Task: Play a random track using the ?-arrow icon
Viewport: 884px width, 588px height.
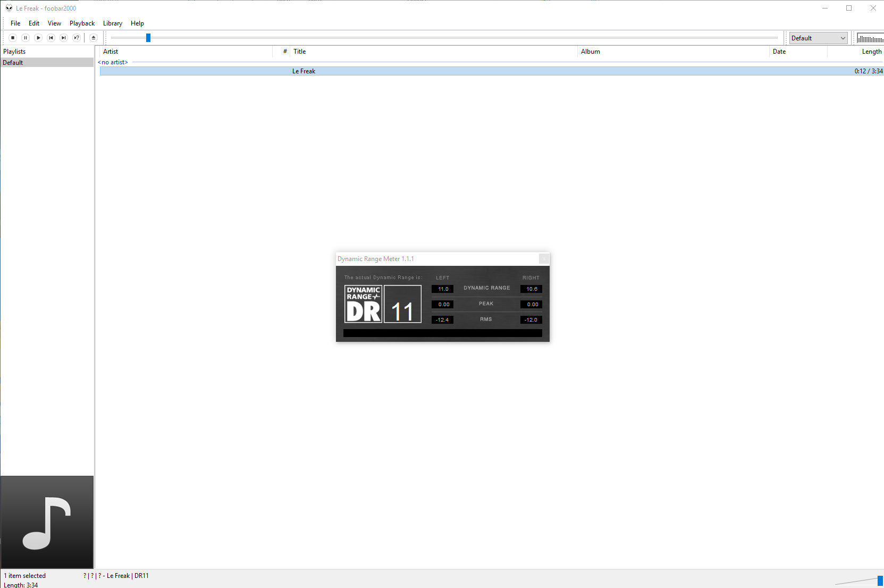Action: pos(77,38)
